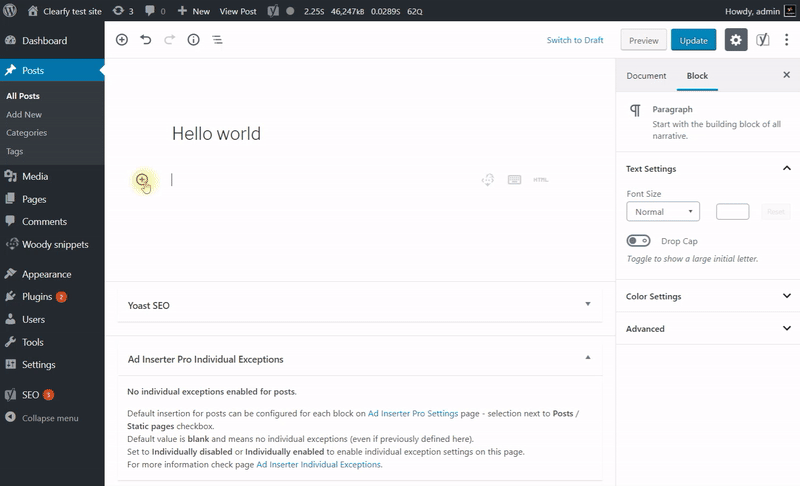800x486 pixels.
Task: Open the Plugins menu in sidebar
Action: 37,297
